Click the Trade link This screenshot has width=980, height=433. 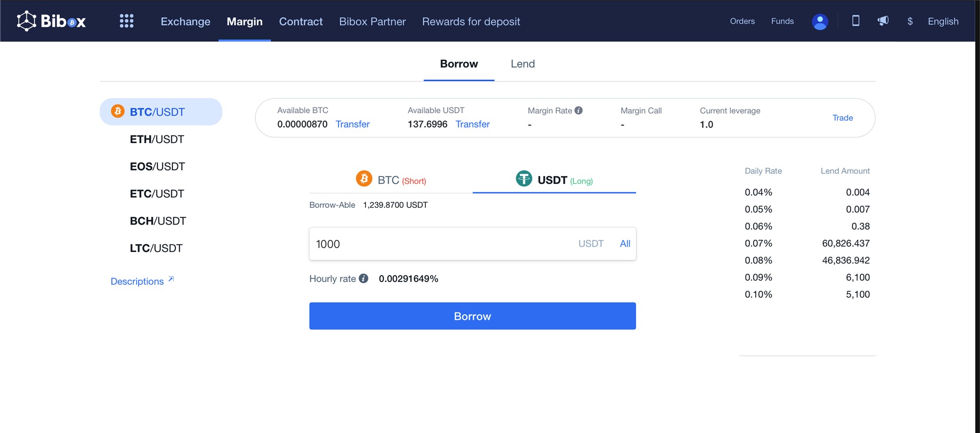click(x=842, y=118)
